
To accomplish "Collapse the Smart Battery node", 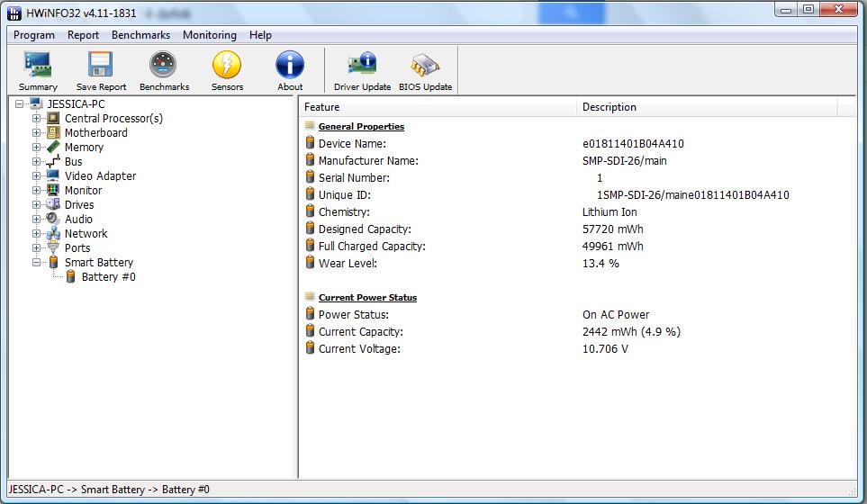I will (x=37, y=262).
